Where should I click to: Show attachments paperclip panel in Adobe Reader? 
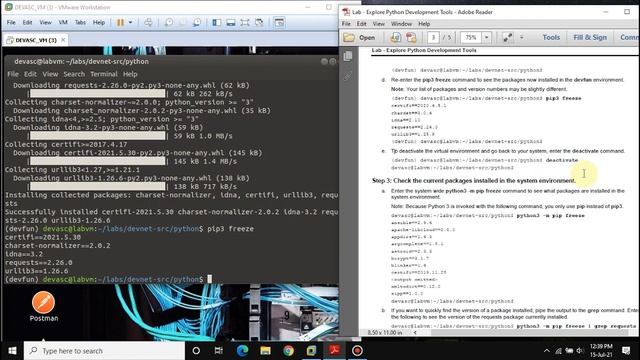348,76
